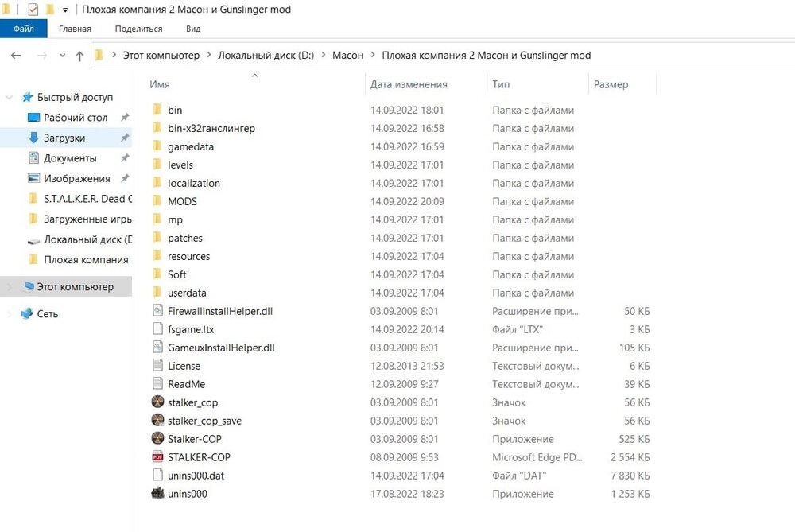Click the Stalker-COP application icon
This screenshot has height=532, width=795.
coord(157,438)
